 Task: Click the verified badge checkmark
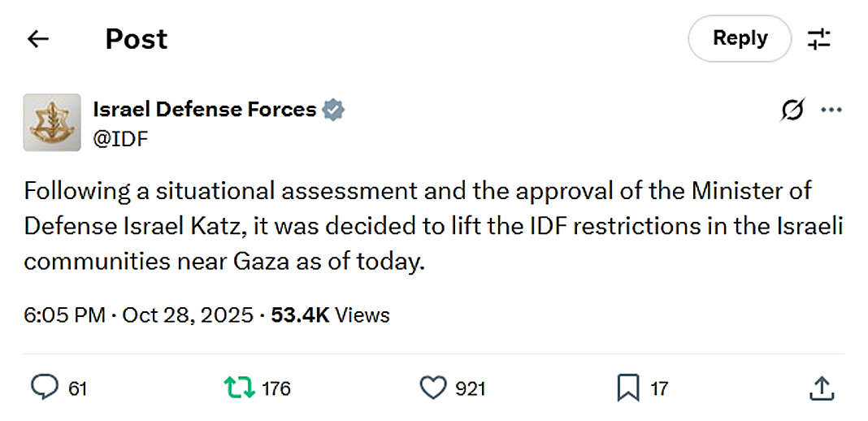pos(333,110)
